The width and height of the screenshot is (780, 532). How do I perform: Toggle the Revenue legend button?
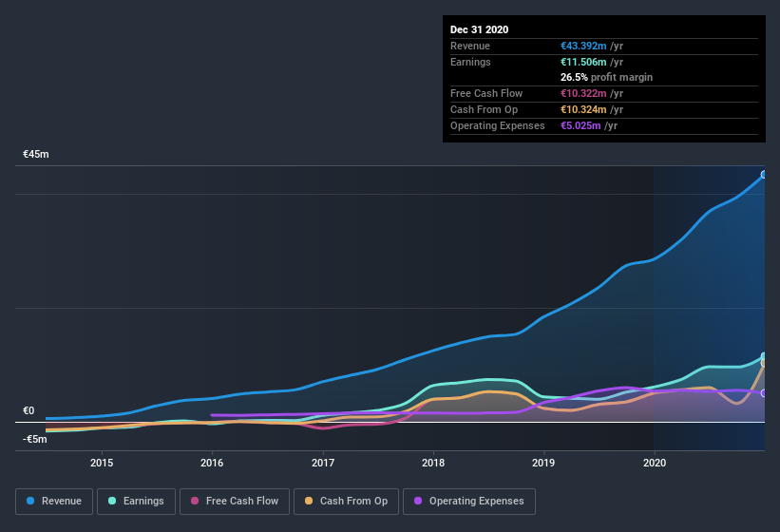coord(54,502)
